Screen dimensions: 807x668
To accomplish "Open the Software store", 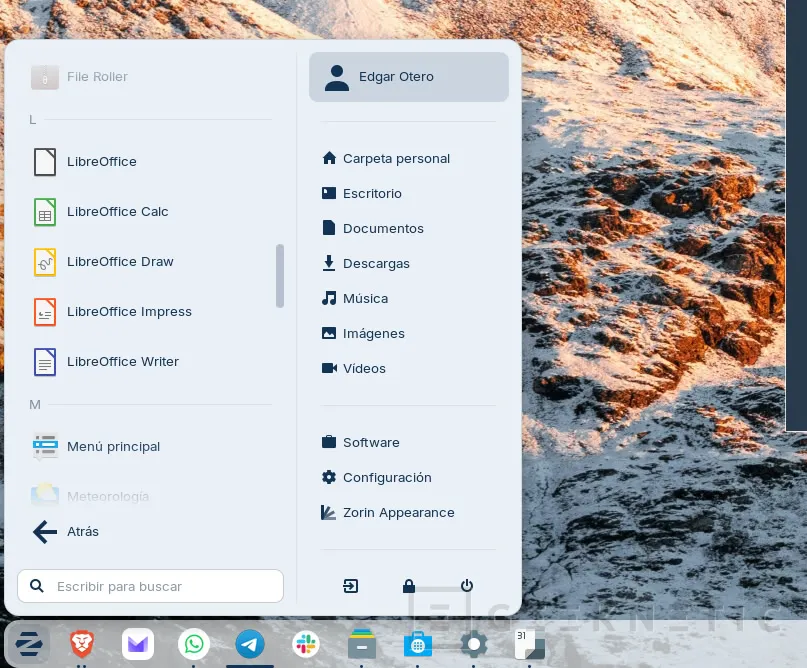I will click(370, 442).
